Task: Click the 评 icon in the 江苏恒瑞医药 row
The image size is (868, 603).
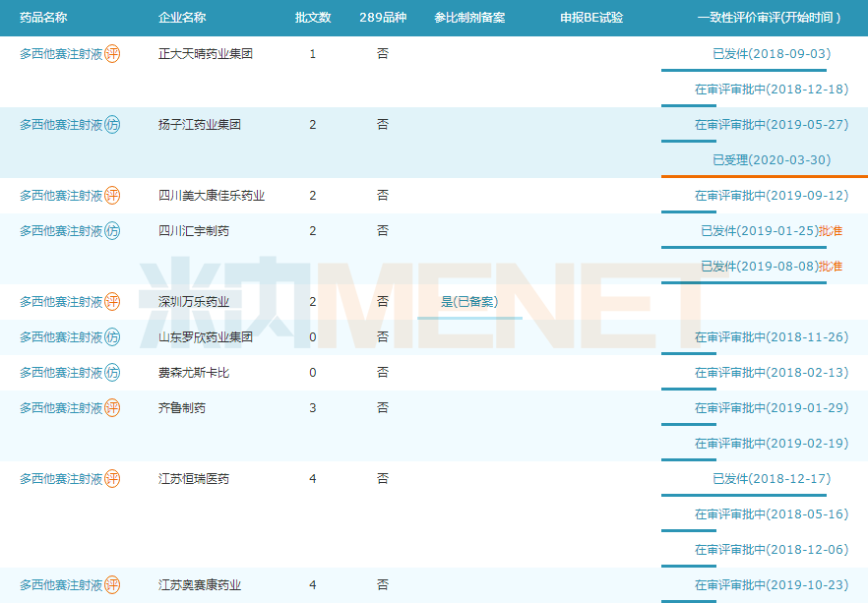Action: click(112, 479)
